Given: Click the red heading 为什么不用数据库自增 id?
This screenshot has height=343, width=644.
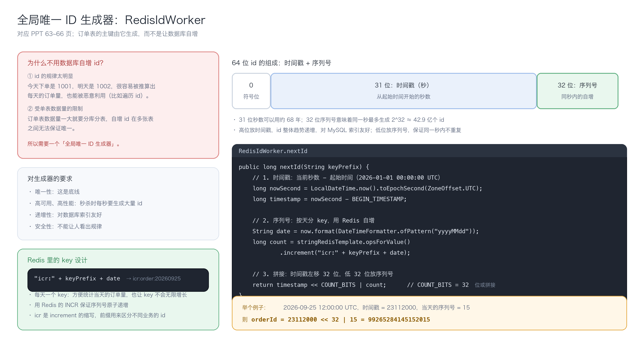Looking at the screenshot, I should [x=65, y=63].
